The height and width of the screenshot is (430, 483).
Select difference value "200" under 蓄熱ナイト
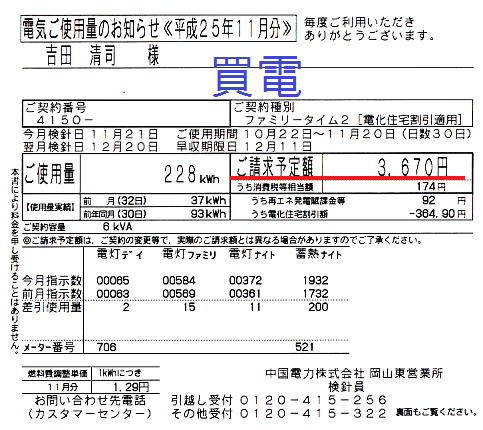point(318,307)
